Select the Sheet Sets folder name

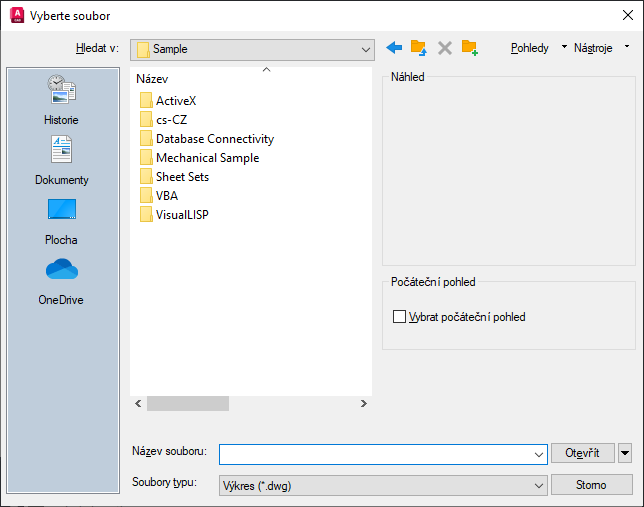click(182, 177)
